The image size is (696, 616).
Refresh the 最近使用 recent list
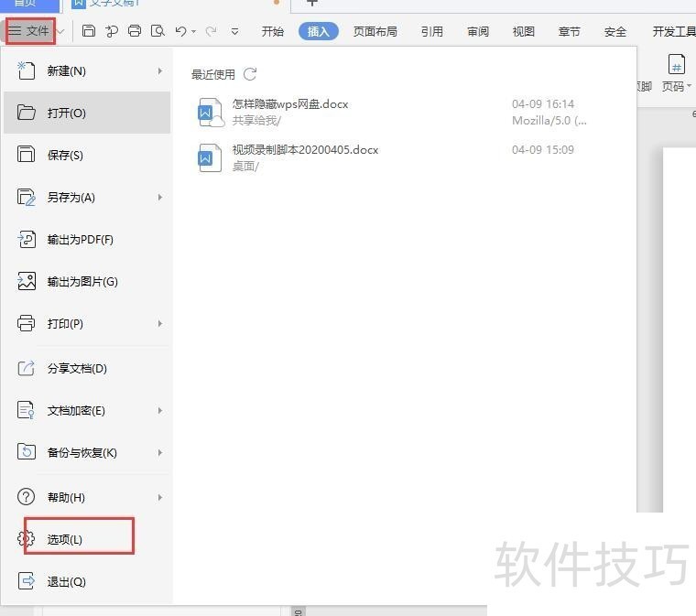250,74
